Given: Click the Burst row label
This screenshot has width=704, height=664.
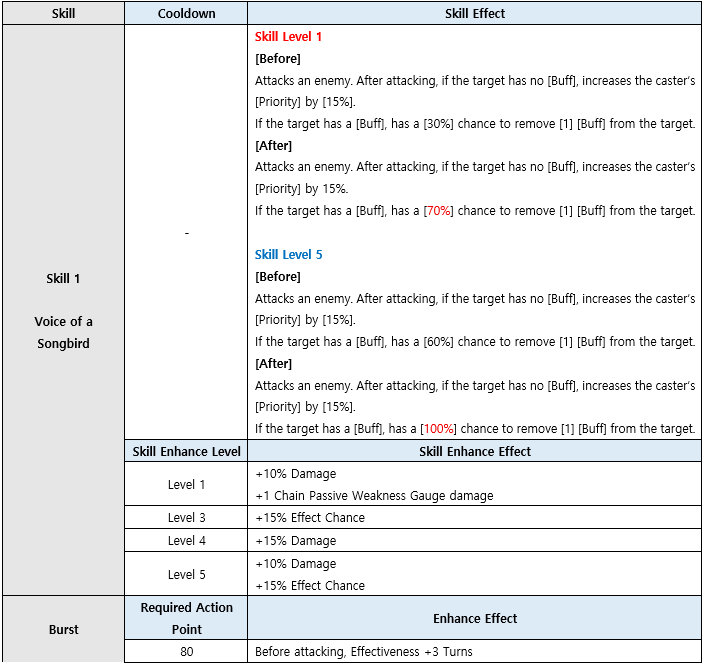Looking at the screenshot, I should (63, 630).
